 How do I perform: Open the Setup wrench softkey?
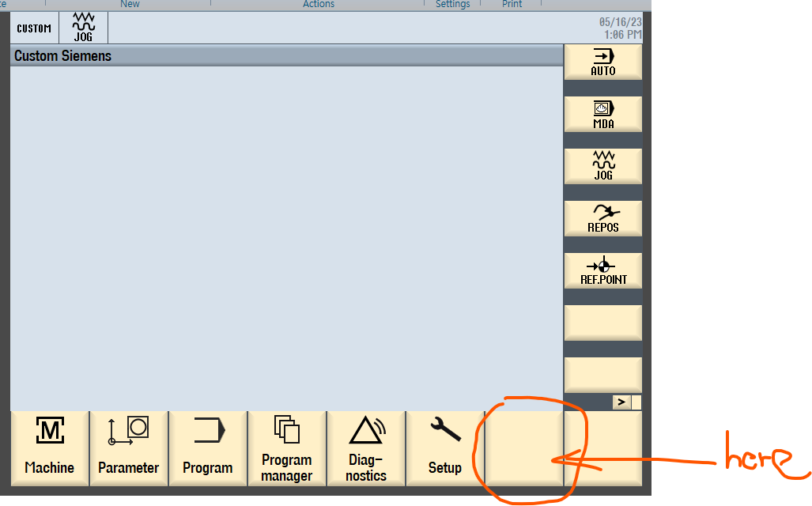point(445,448)
